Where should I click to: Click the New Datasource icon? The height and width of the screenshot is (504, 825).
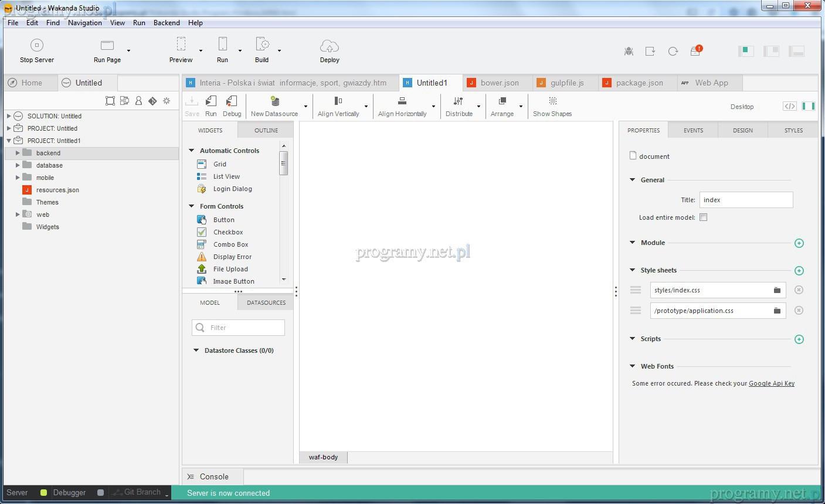tap(274, 101)
